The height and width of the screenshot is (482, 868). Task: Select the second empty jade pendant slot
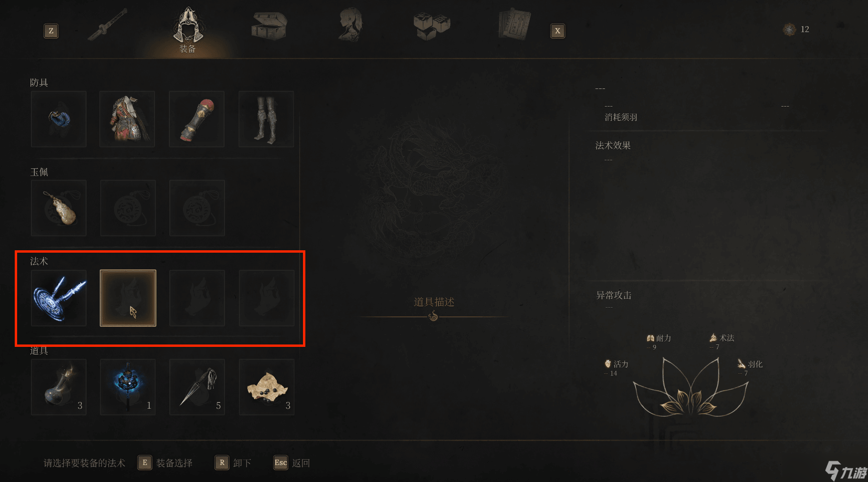point(128,208)
